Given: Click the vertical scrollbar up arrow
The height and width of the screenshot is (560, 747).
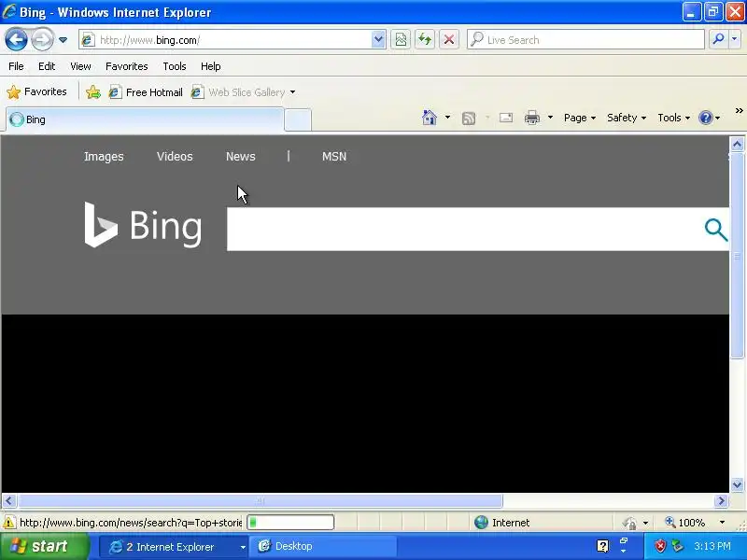Looking at the screenshot, I should (737, 145).
